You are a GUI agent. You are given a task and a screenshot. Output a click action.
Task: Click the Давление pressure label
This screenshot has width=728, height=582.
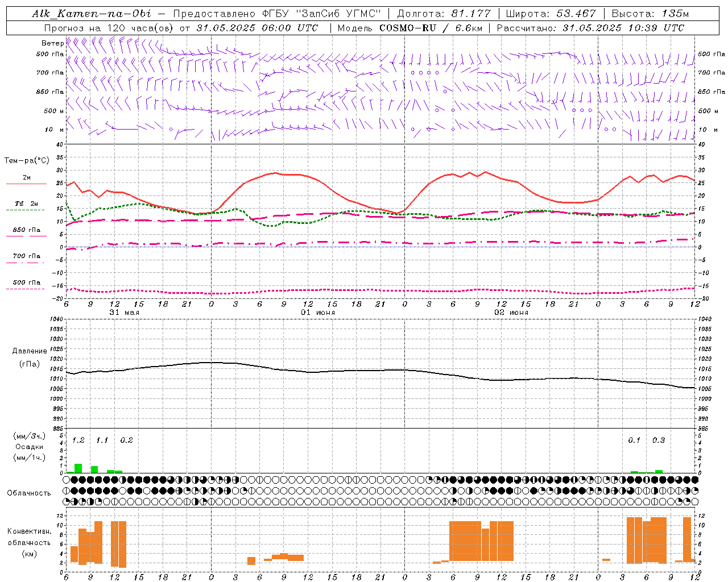click(x=30, y=351)
